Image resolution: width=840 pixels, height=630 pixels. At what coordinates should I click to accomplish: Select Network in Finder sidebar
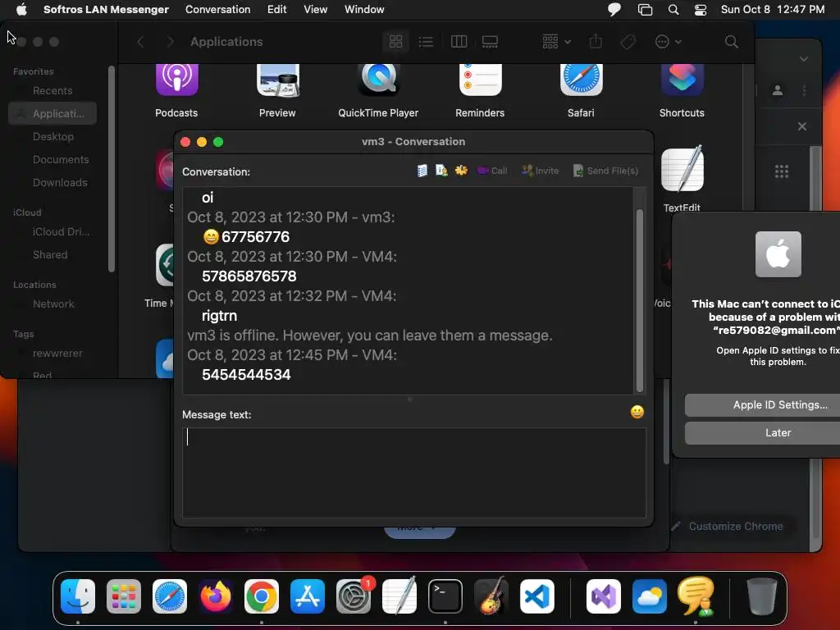coord(53,304)
